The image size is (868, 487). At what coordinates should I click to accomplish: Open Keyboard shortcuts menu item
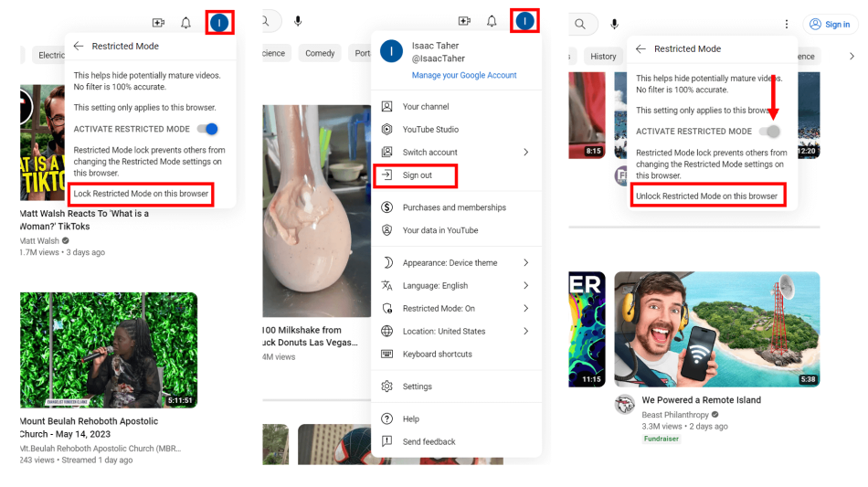tap(456, 355)
